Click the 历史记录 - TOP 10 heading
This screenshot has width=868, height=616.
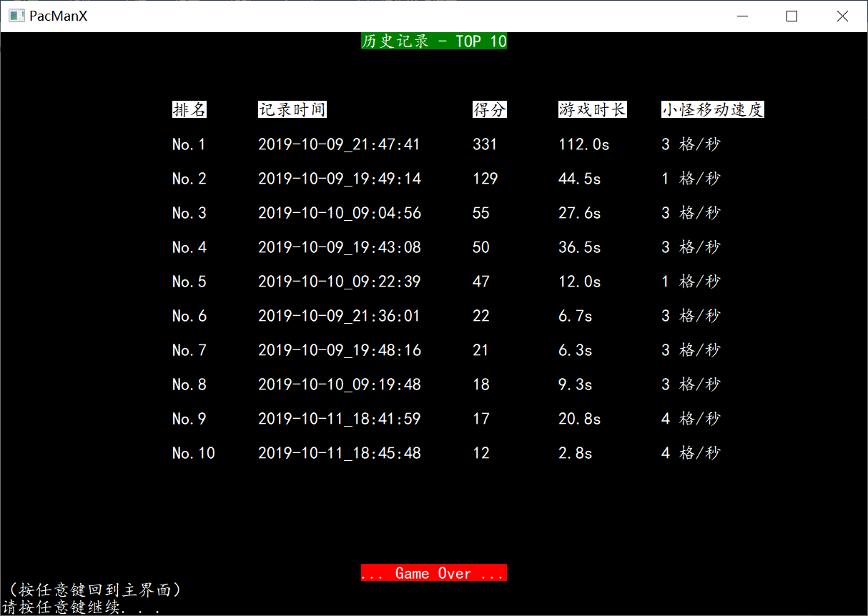pos(434,41)
